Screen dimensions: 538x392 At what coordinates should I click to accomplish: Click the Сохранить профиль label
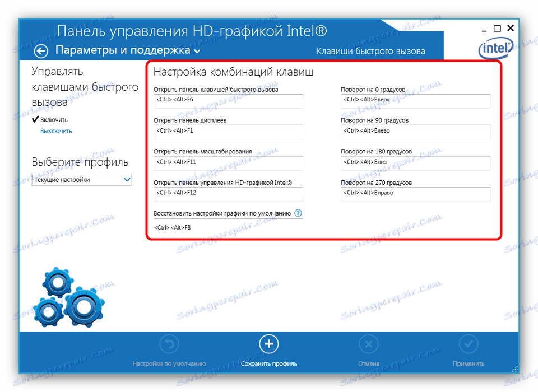pos(269,363)
